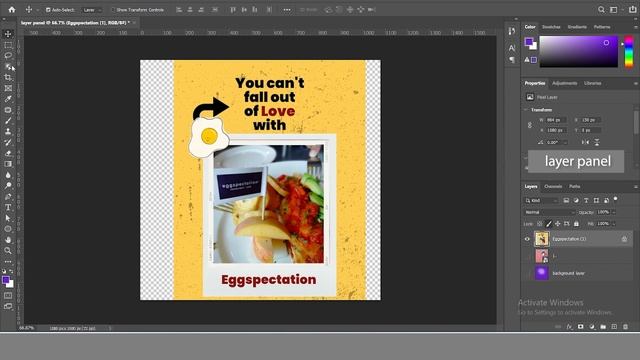Viewport: 640px width, 360px height.
Task: Select the Dodge tool
Action: 8,186
